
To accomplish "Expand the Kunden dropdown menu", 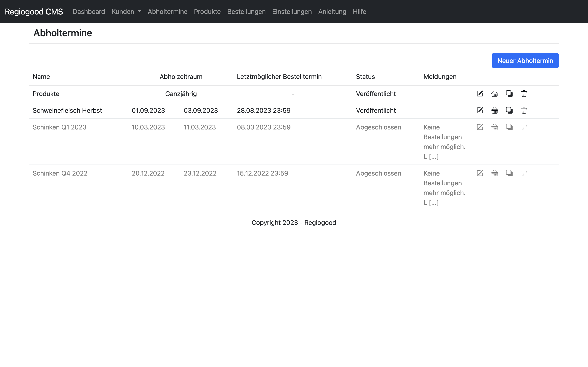I will [126, 12].
